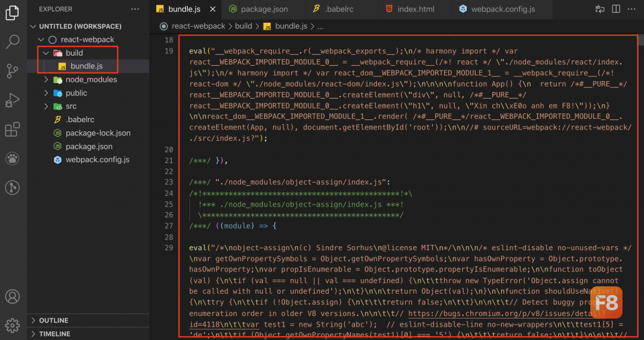Expand the node_modules folder

click(46, 80)
